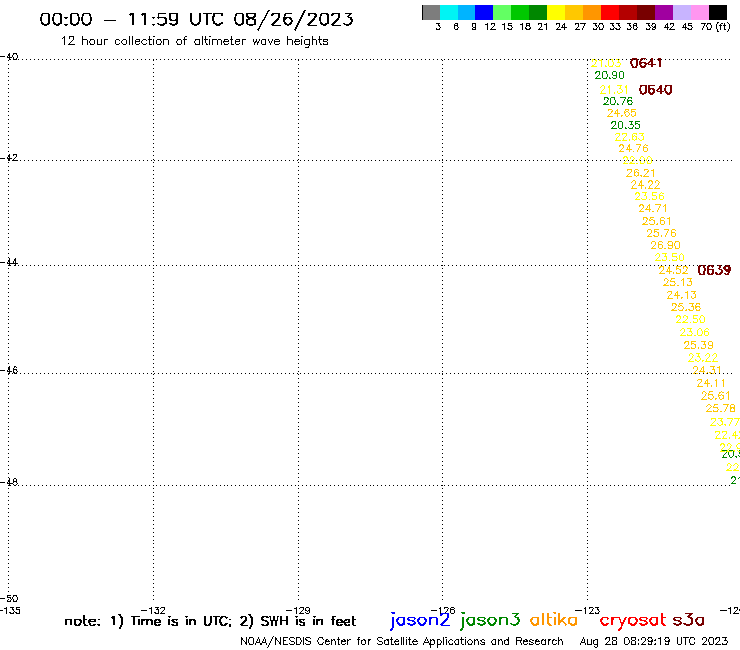The image size is (740, 650).
Task: Click wave height value 25.36
Action: click(686, 307)
